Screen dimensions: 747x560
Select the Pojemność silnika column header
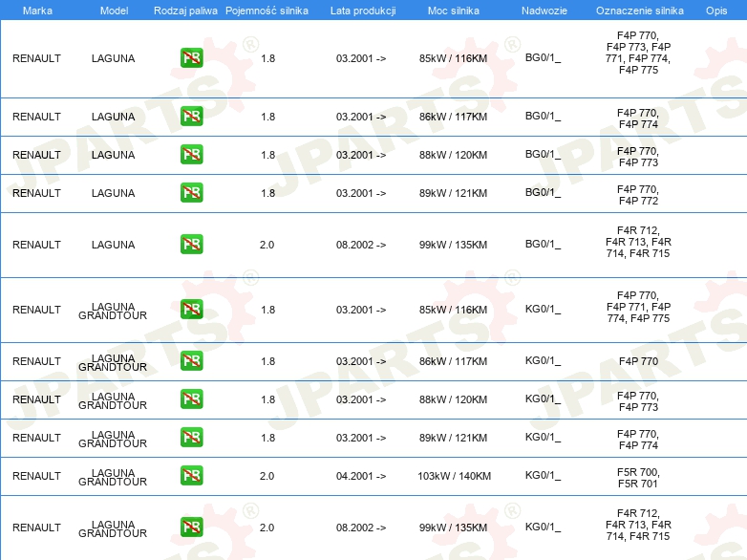click(x=267, y=11)
